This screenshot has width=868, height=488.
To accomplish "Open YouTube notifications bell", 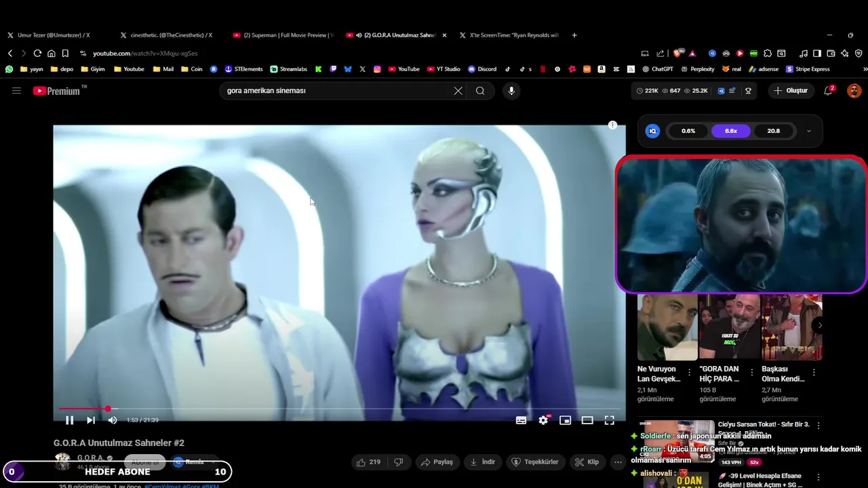I will [x=828, y=90].
